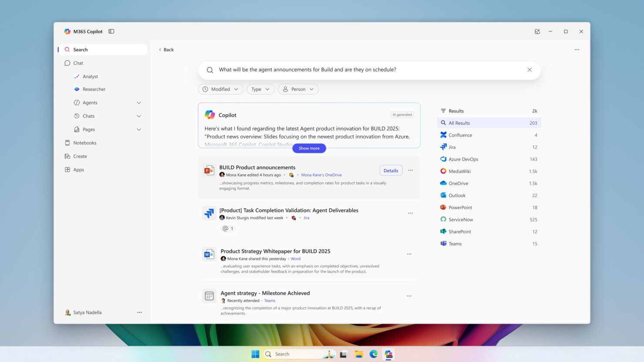Toggle the sidebar panel icon beside M365 Copilot

point(111,31)
